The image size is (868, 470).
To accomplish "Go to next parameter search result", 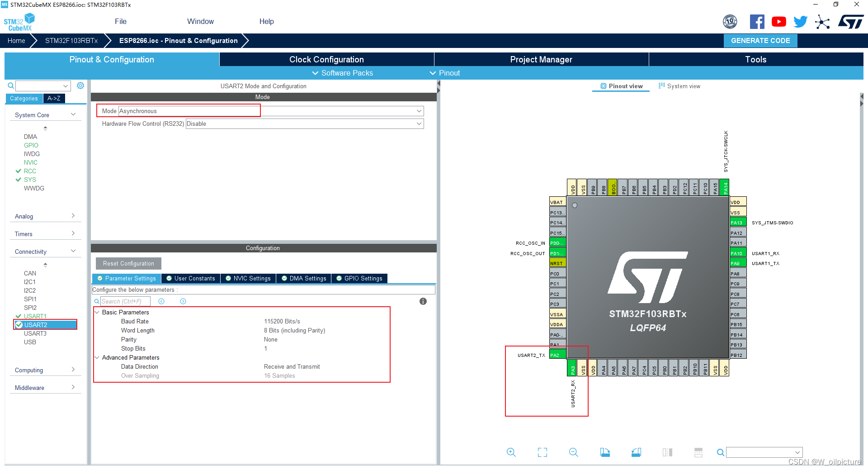I will [x=183, y=301].
